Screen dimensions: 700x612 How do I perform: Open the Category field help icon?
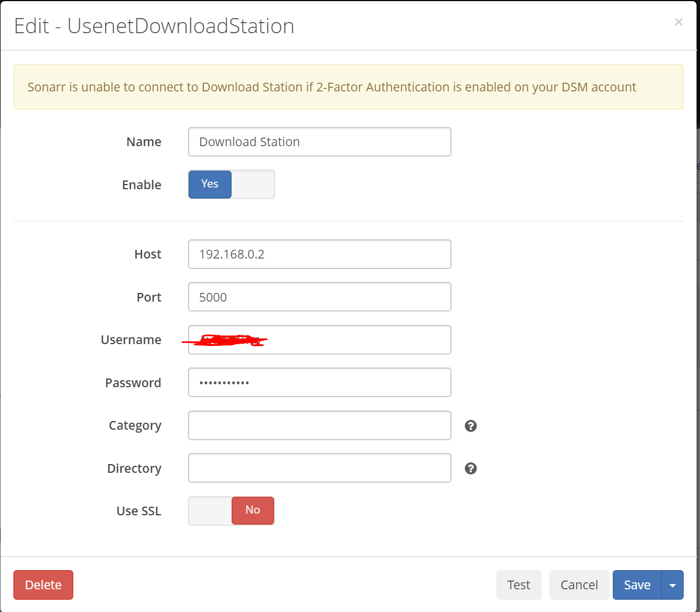(x=471, y=426)
